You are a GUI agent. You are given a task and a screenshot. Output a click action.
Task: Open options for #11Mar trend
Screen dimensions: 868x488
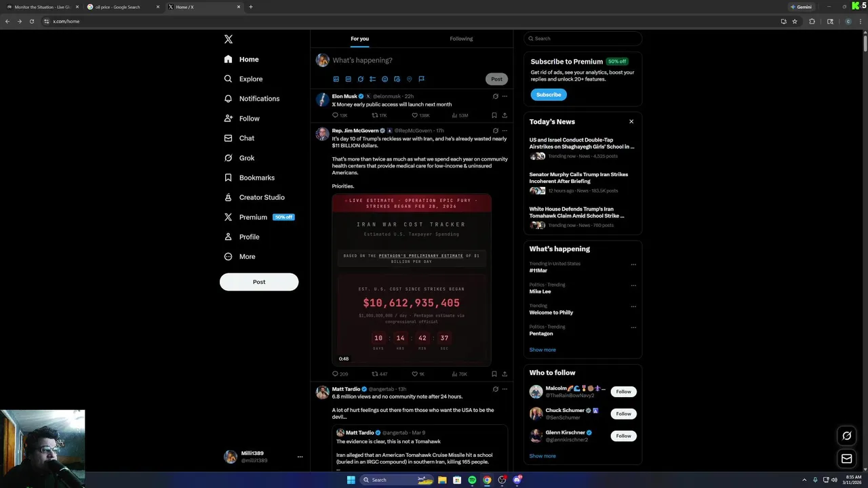(633, 264)
